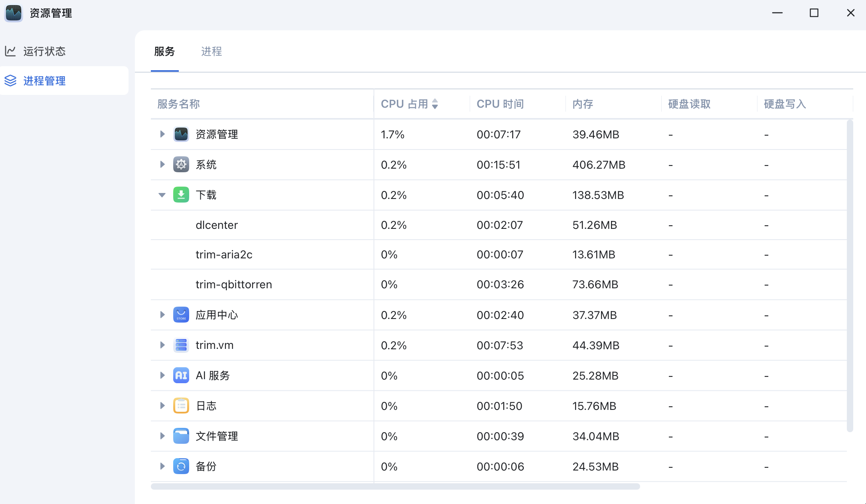
Task: Click the 备份 backup service icon
Action: pos(181,466)
